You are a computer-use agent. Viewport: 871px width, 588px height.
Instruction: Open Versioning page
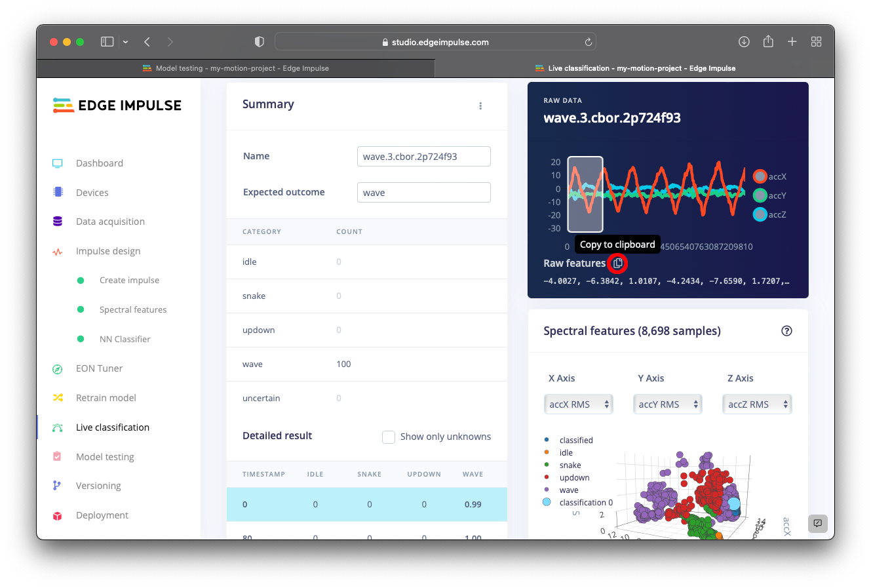[98, 486]
